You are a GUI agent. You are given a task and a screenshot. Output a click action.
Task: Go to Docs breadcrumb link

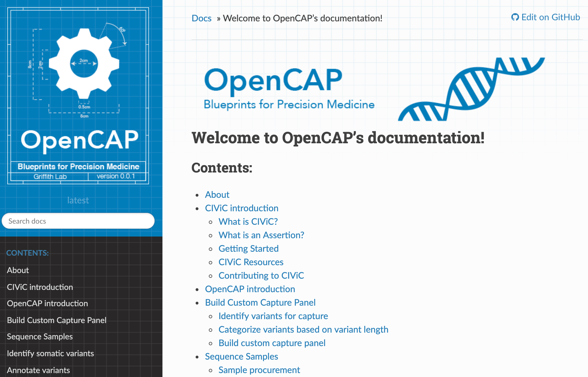click(201, 18)
